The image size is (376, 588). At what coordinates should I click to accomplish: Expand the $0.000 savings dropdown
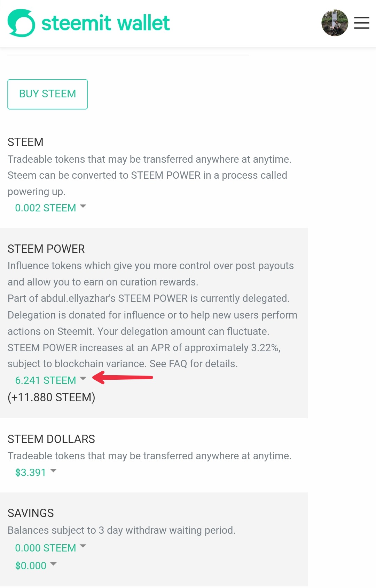tap(36, 565)
